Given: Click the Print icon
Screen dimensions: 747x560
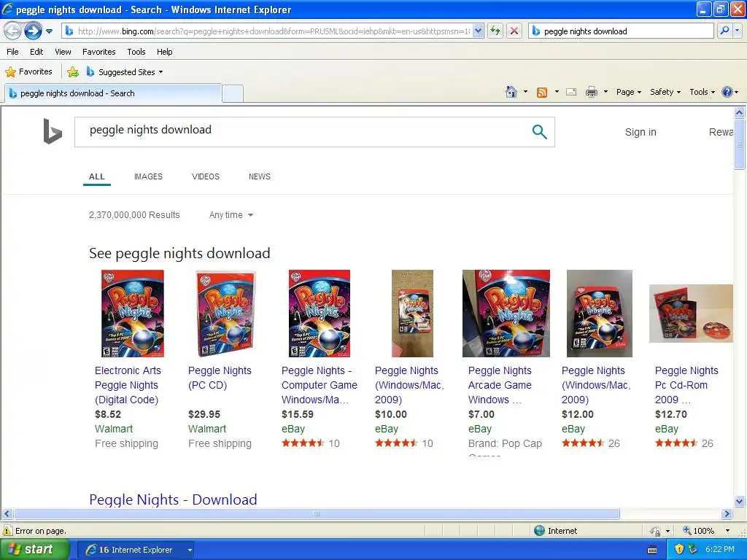Looking at the screenshot, I should point(591,92).
